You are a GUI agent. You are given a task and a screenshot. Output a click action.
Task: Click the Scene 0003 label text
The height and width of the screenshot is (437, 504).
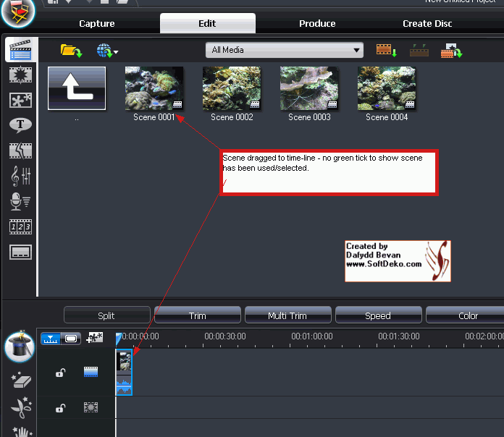point(309,117)
